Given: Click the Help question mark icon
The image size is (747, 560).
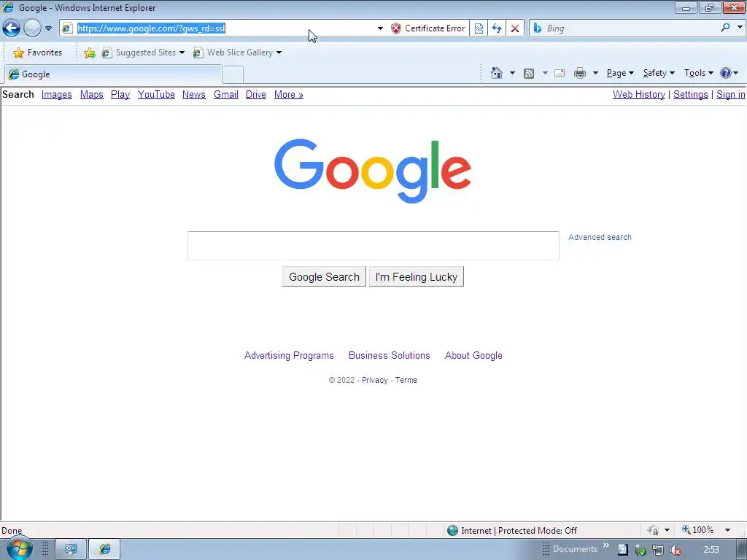Looking at the screenshot, I should 726,73.
